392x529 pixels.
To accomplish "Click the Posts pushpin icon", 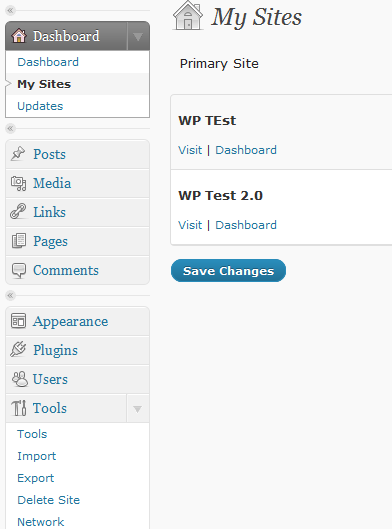I will 18,154.
